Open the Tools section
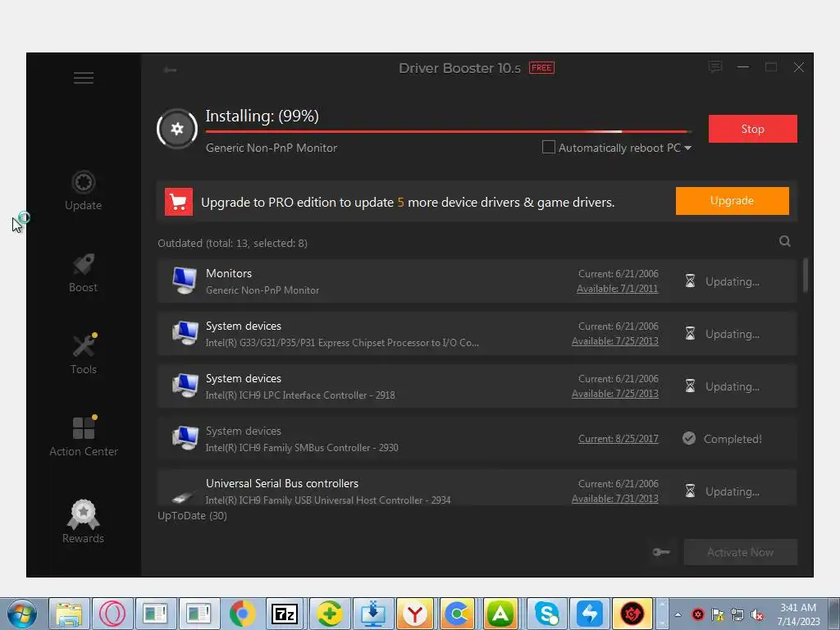Screen dimensions: 840x630 [84, 354]
